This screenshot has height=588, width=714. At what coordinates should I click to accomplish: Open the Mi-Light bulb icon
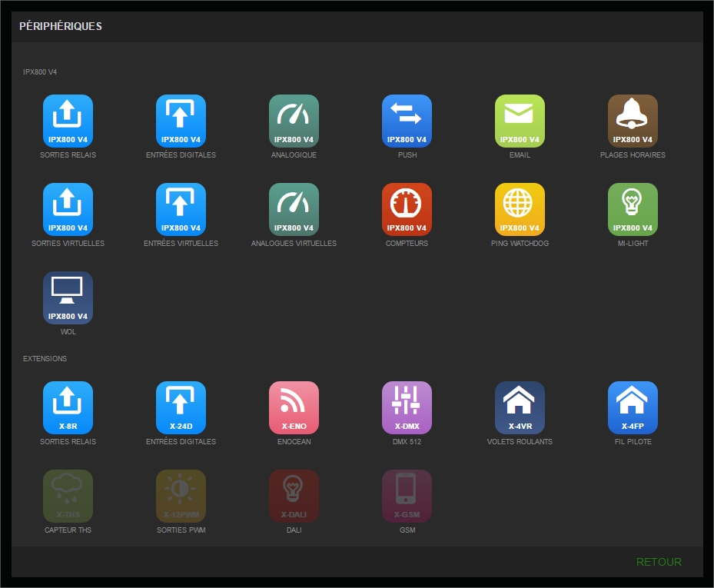pyautogui.click(x=633, y=209)
